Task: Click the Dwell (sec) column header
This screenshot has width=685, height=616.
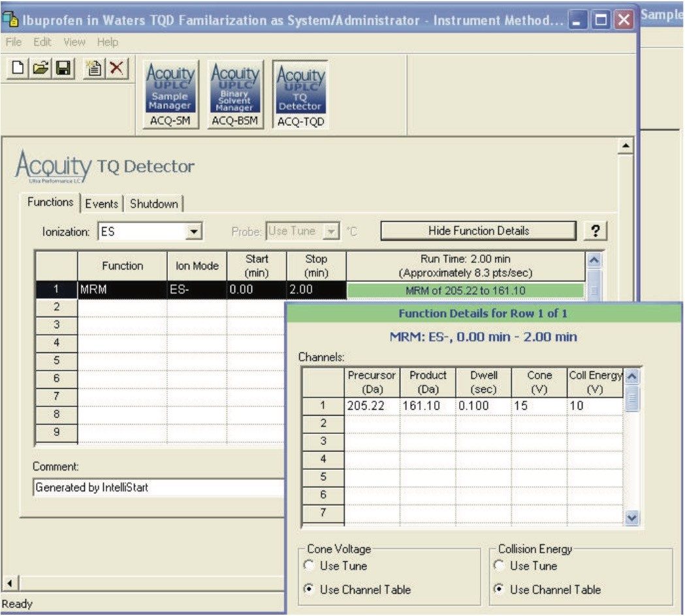Action: point(484,382)
